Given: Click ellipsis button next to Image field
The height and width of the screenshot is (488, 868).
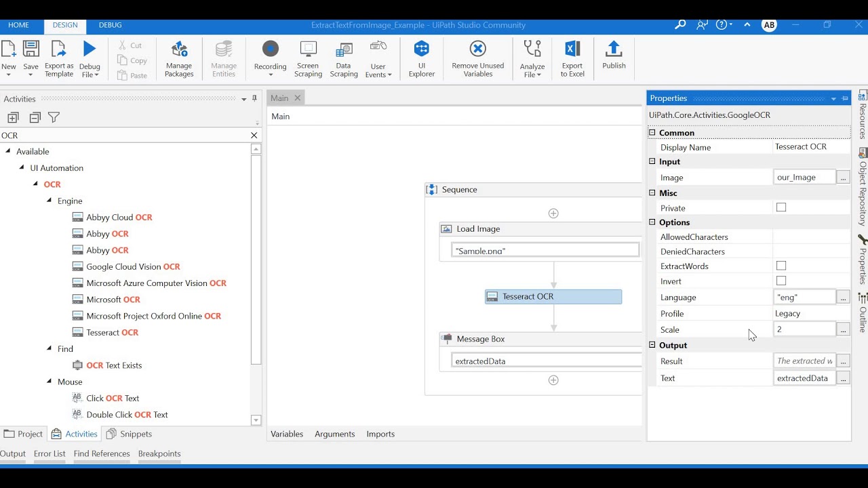Looking at the screenshot, I should tap(843, 177).
